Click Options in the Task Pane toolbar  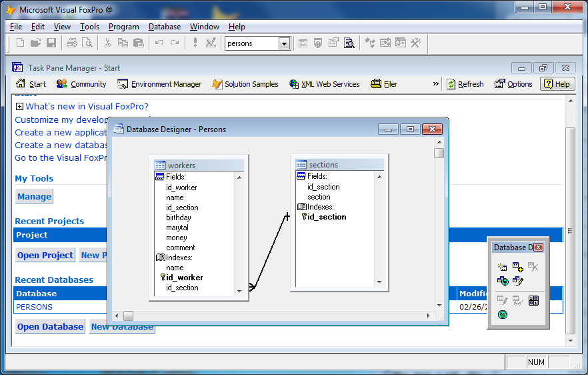[513, 83]
